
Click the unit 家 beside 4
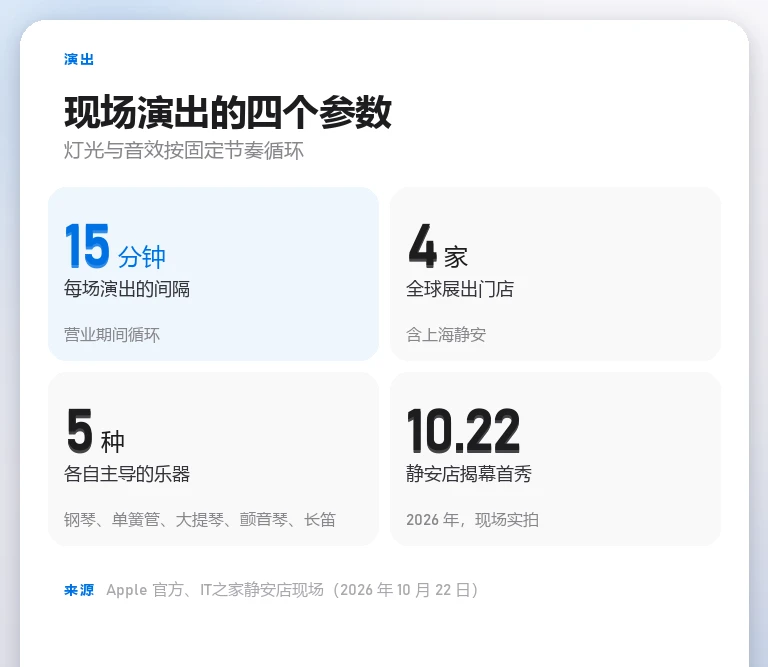[x=456, y=257]
